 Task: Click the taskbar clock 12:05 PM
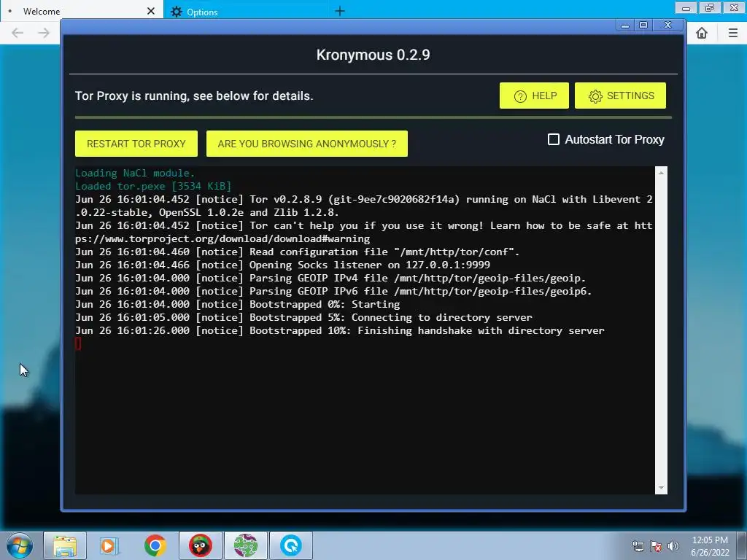tap(710, 540)
